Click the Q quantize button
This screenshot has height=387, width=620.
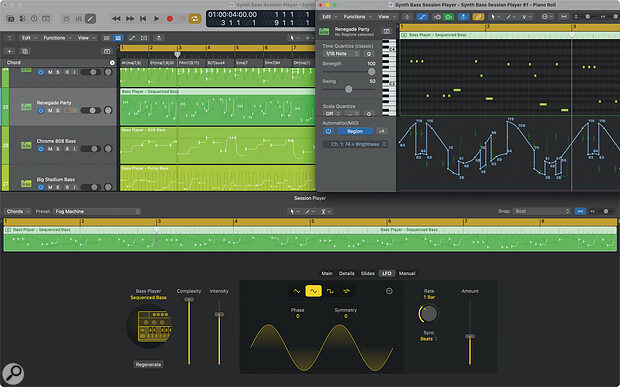click(x=369, y=54)
